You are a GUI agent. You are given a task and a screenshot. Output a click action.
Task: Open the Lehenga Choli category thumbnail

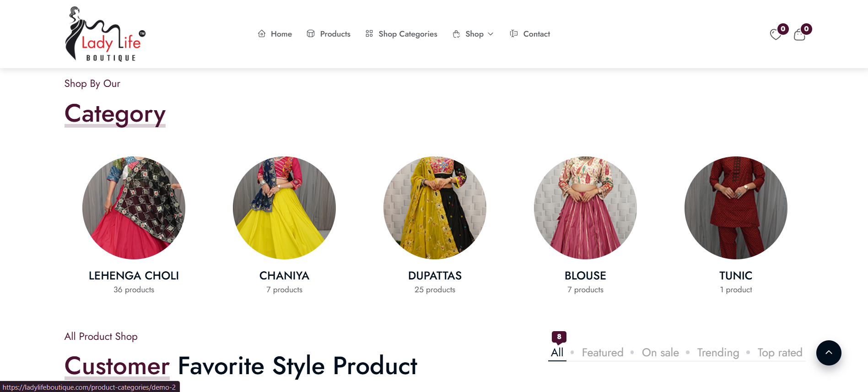pos(134,208)
